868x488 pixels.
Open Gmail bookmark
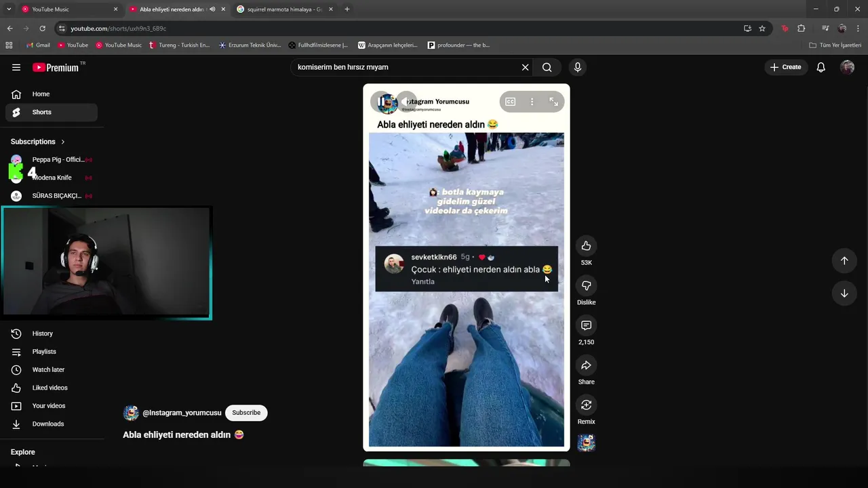38,45
